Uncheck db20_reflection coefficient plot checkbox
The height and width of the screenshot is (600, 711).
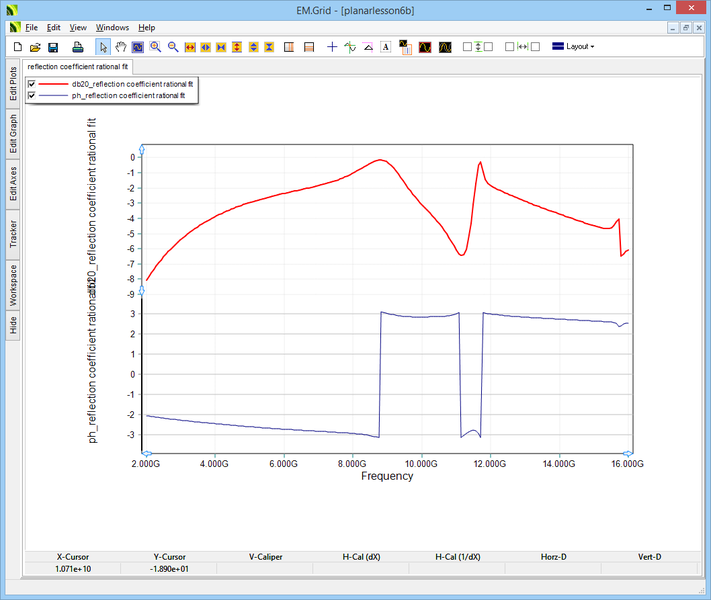coord(32,84)
